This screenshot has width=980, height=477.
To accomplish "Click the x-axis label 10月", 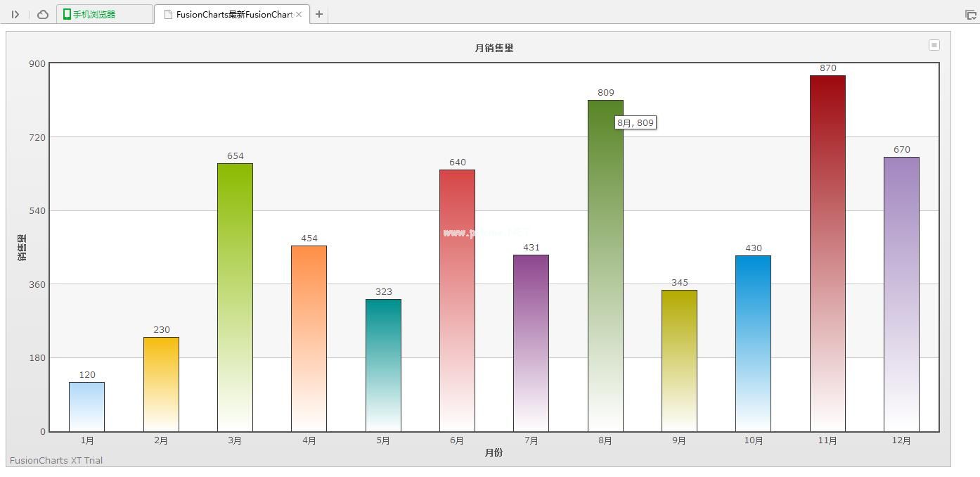I will pyautogui.click(x=754, y=440).
